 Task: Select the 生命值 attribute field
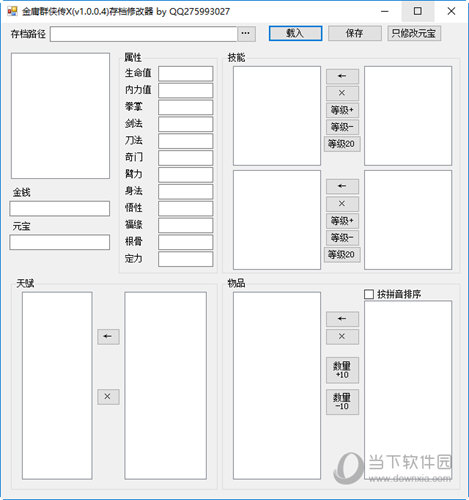click(186, 74)
